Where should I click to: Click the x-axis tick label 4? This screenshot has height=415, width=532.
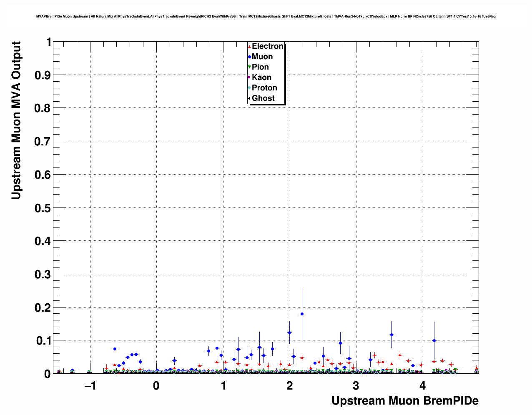click(422, 386)
